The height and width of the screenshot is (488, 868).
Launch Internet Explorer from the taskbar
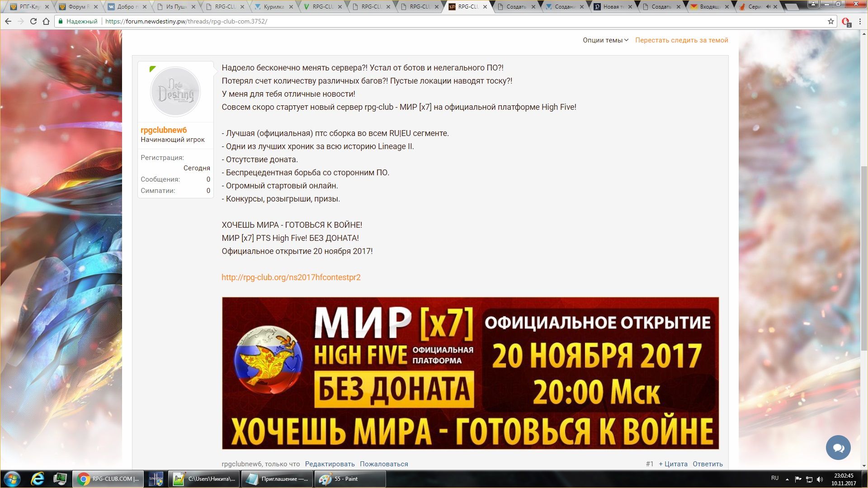click(38, 479)
